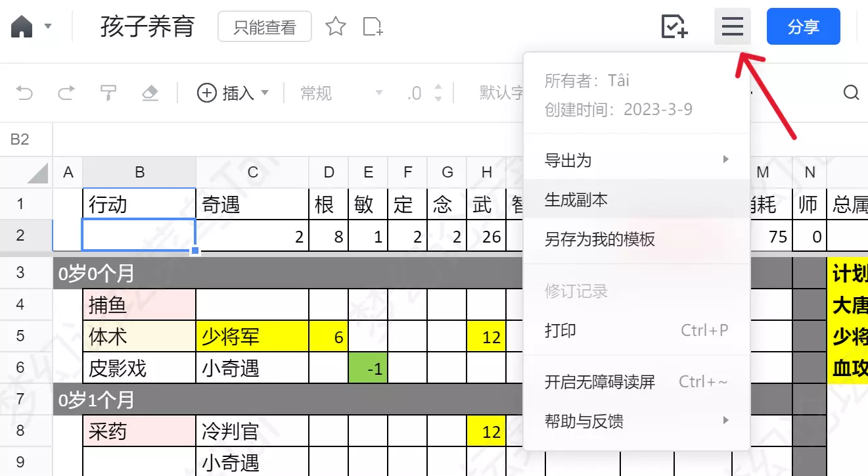Open the checkmark-plus task icon
Screen dimensions: 868x476
(674, 26)
